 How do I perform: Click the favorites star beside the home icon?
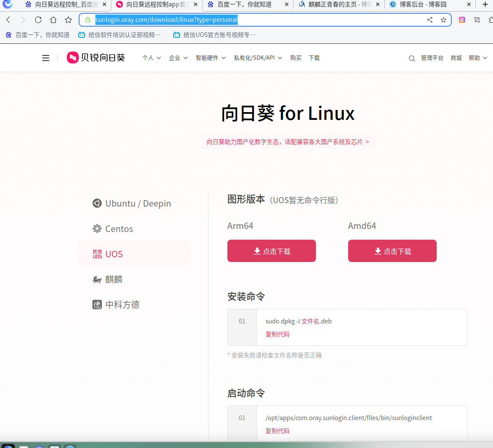pyautogui.click(x=68, y=20)
